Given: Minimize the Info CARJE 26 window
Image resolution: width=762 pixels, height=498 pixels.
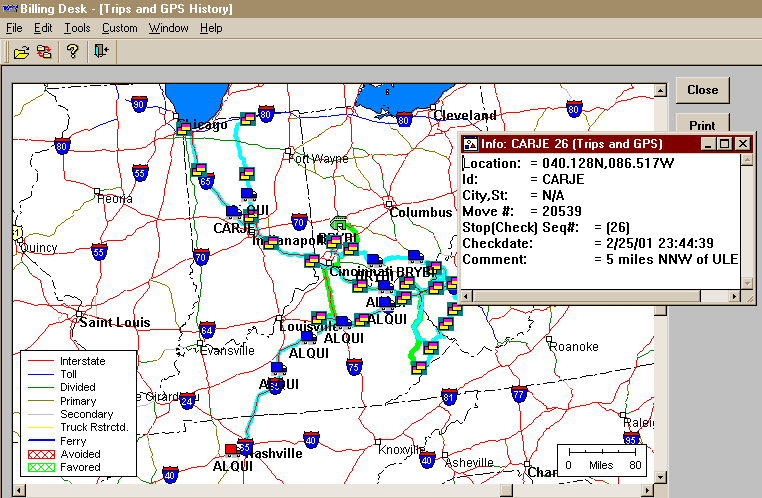Looking at the screenshot, I should point(708,144).
